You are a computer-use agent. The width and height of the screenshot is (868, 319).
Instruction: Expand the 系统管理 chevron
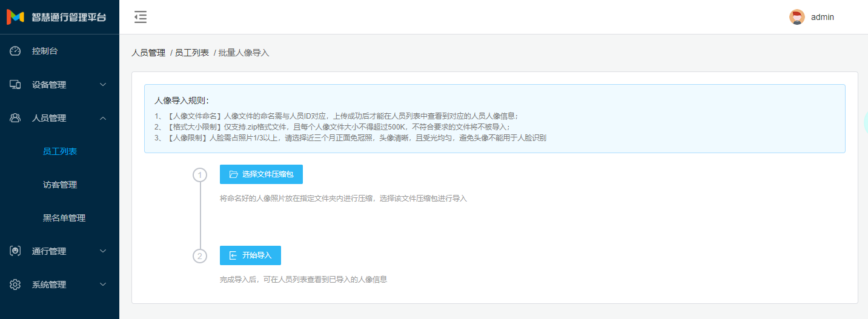click(x=103, y=284)
